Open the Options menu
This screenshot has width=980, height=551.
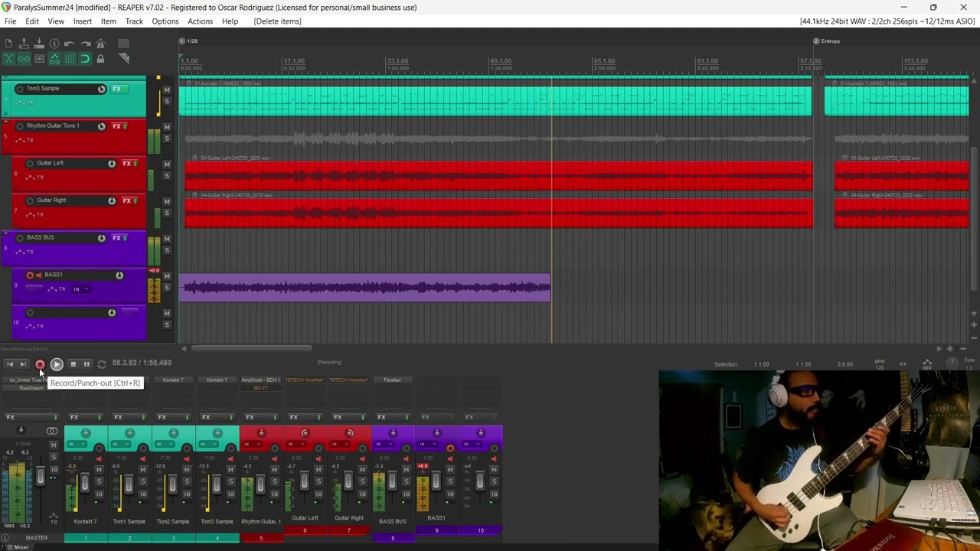pos(165,21)
